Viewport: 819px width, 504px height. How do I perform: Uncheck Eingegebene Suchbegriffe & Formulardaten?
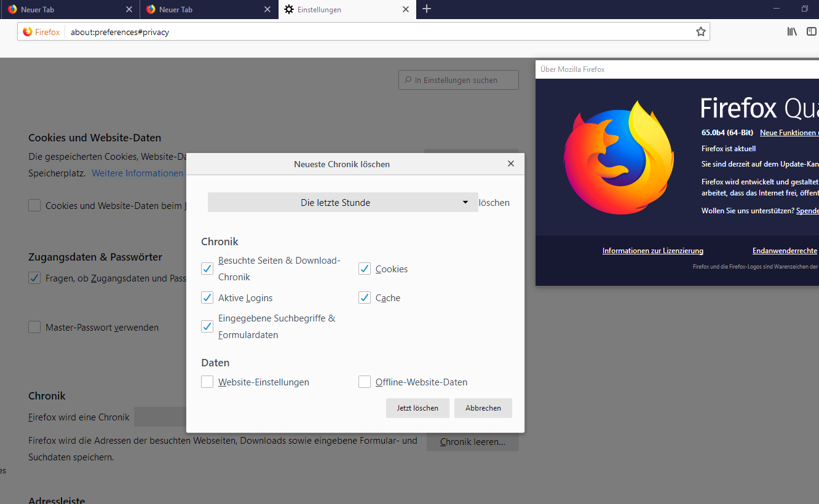(x=207, y=326)
